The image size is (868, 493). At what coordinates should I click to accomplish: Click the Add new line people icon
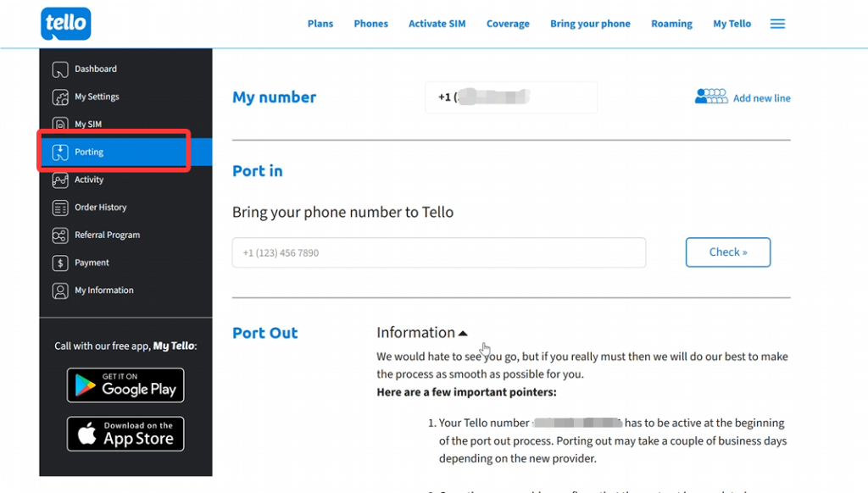pyautogui.click(x=711, y=97)
